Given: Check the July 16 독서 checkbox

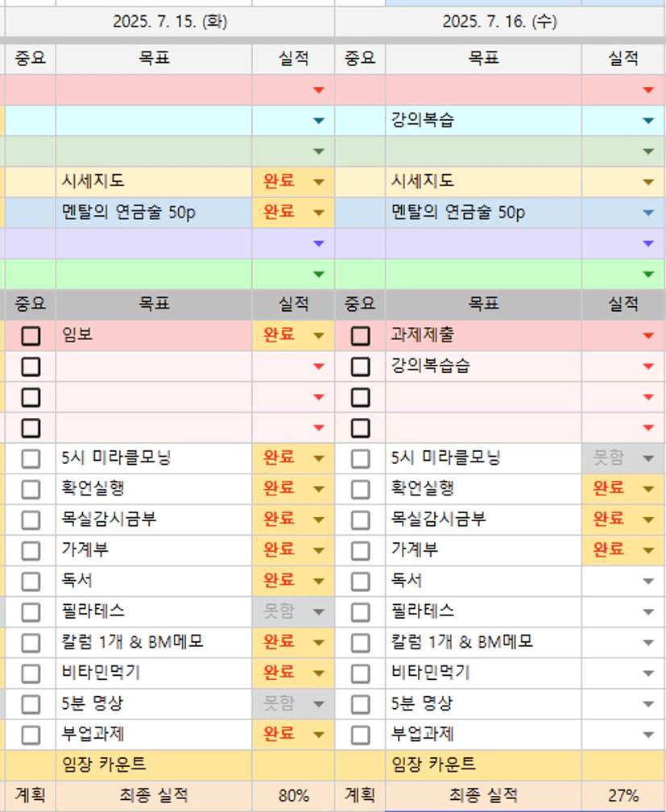Looking at the screenshot, I should 361,582.
